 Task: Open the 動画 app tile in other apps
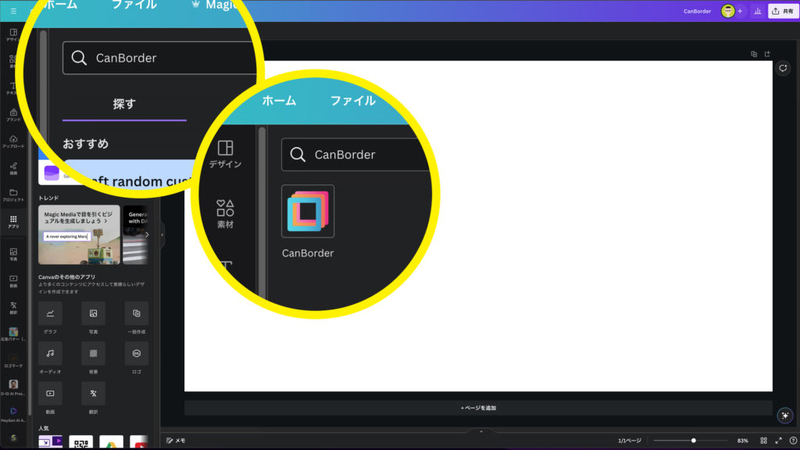click(x=50, y=393)
